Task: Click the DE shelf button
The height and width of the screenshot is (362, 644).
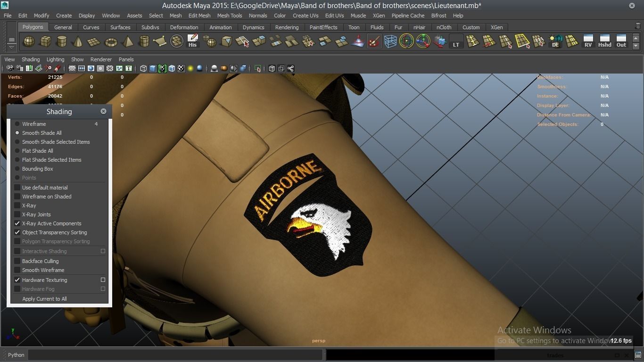Action: [x=555, y=42]
